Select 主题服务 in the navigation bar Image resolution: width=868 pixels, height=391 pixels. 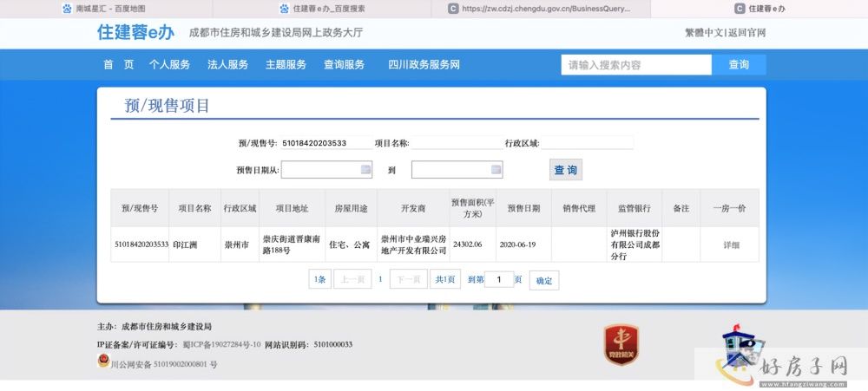coord(286,65)
